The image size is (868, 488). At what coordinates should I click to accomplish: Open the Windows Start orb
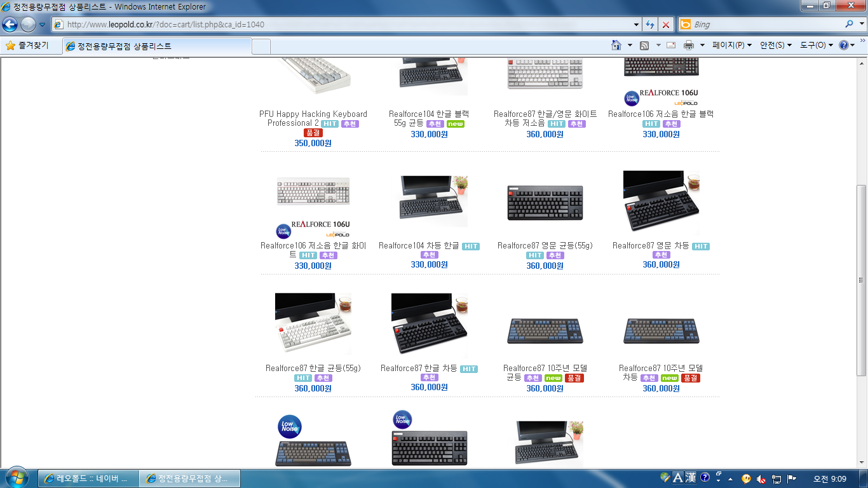[17, 478]
